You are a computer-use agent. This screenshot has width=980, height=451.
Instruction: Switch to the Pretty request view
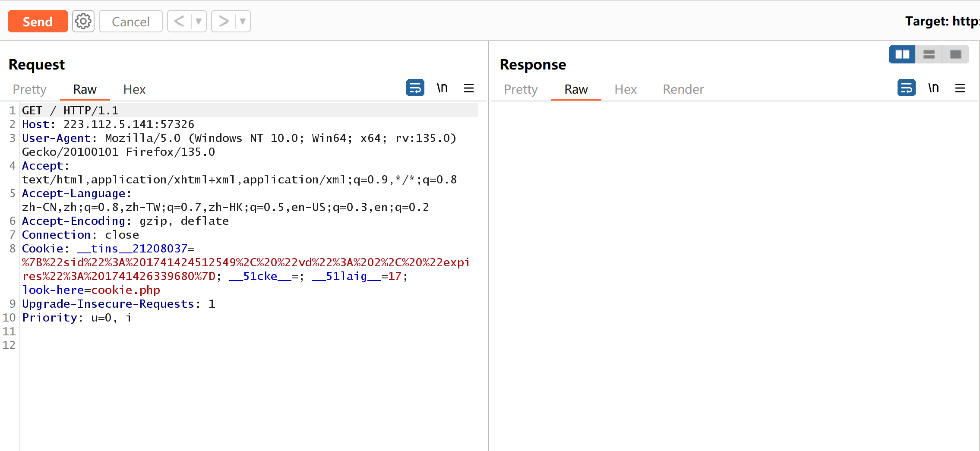[29, 89]
